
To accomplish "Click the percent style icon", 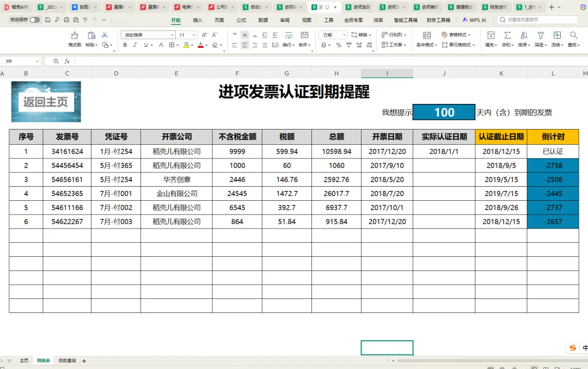I will click(x=339, y=45).
